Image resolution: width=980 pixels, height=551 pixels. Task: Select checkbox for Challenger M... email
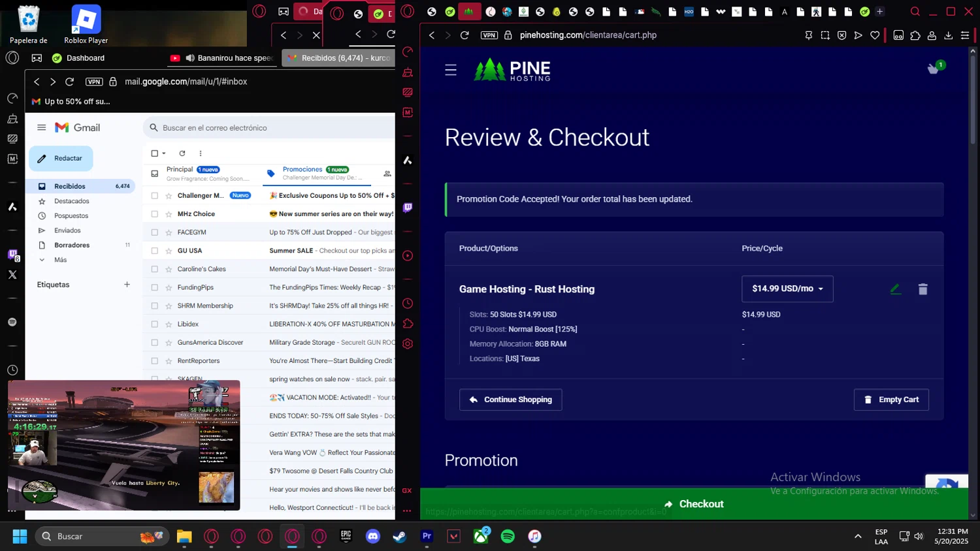[x=155, y=195]
